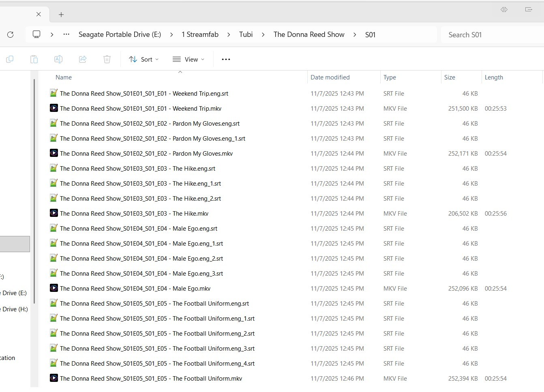
Task: Open the Sort dropdown menu
Action: click(143, 60)
